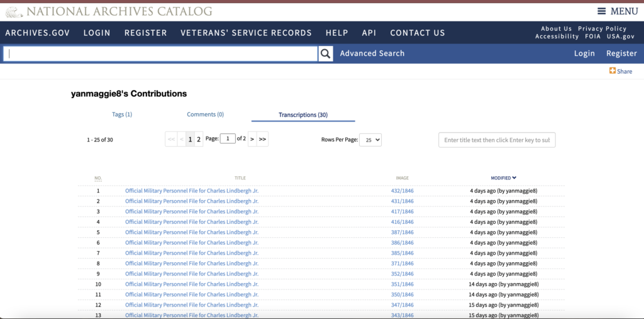644x319 pixels.
Task: Open the About Us link
Action: 556,29
